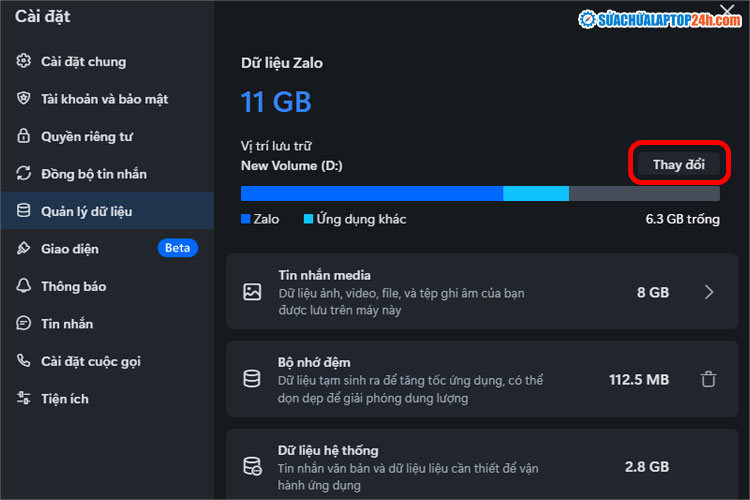Close the settings window
Viewport: 750px width, 500px height.
(x=727, y=11)
